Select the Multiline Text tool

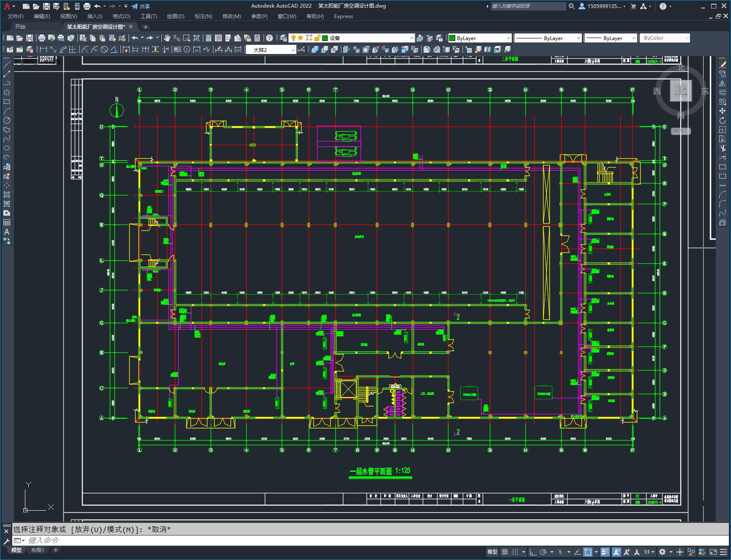pyautogui.click(x=7, y=232)
